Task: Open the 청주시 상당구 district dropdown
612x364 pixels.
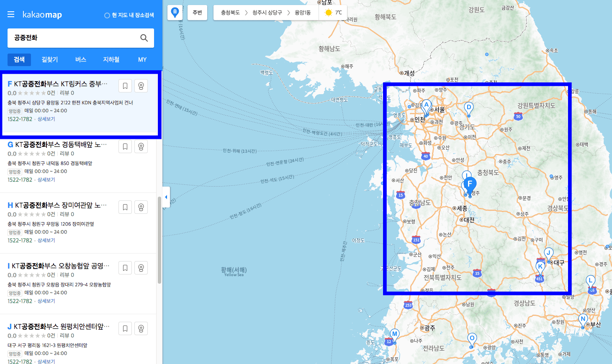Action: tap(267, 13)
